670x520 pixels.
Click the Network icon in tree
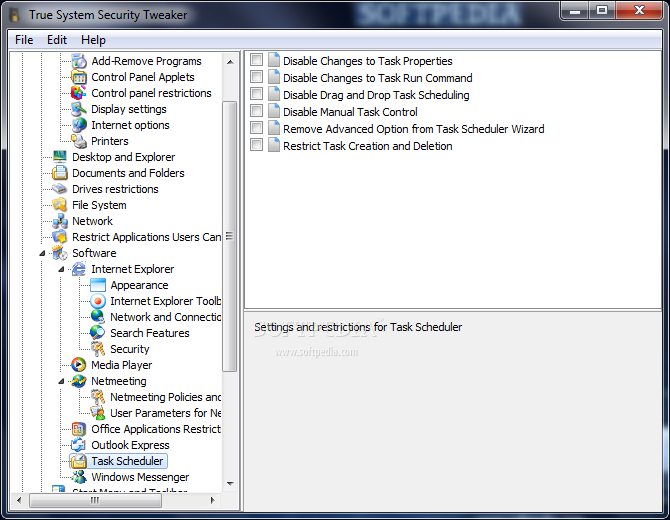[x=59, y=221]
